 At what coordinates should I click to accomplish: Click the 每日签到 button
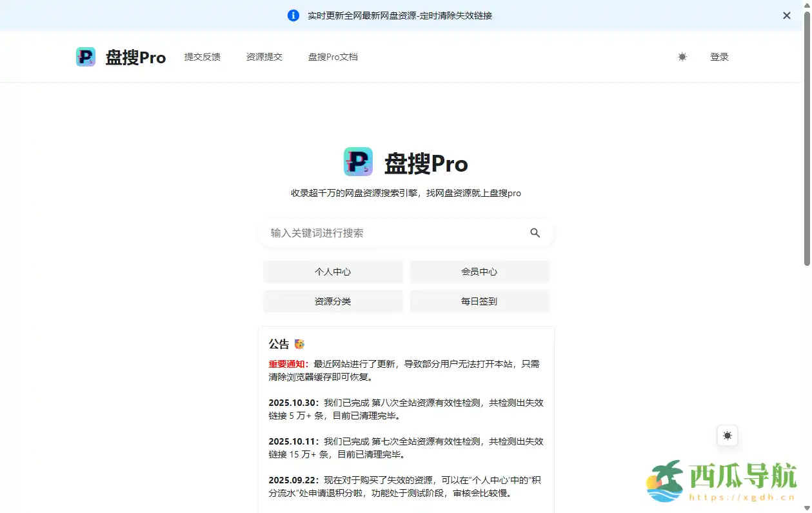pos(479,301)
